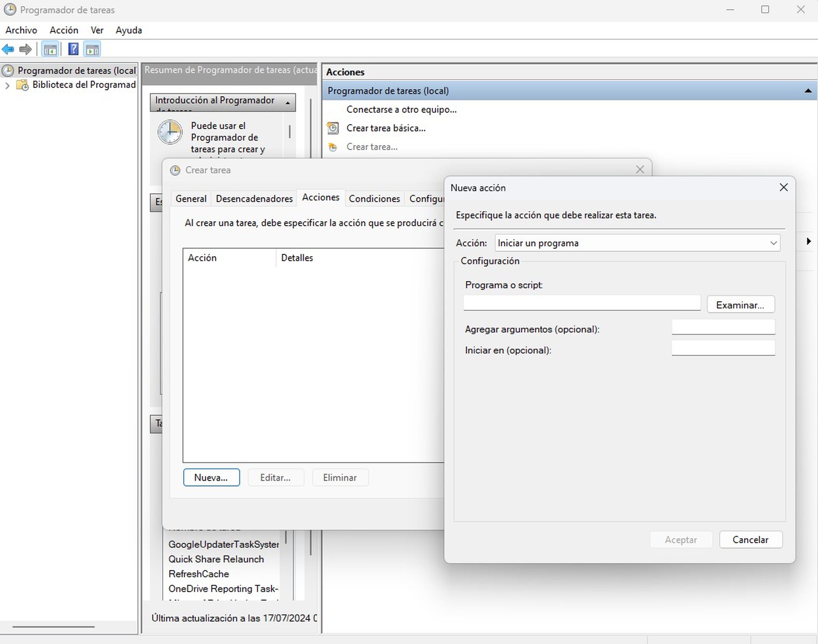This screenshot has width=818, height=644.
Task: Click the Detalles column header
Action: click(360, 258)
